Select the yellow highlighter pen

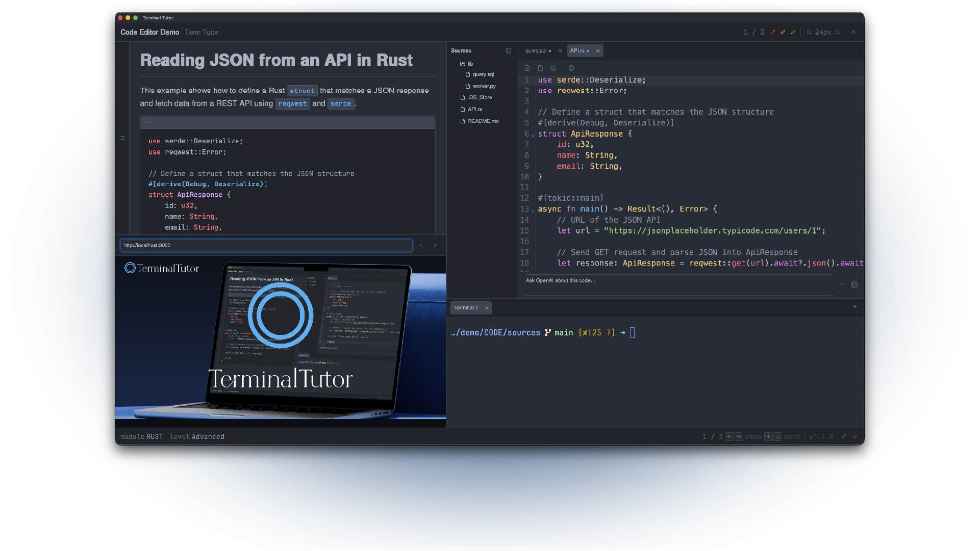click(x=783, y=32)
